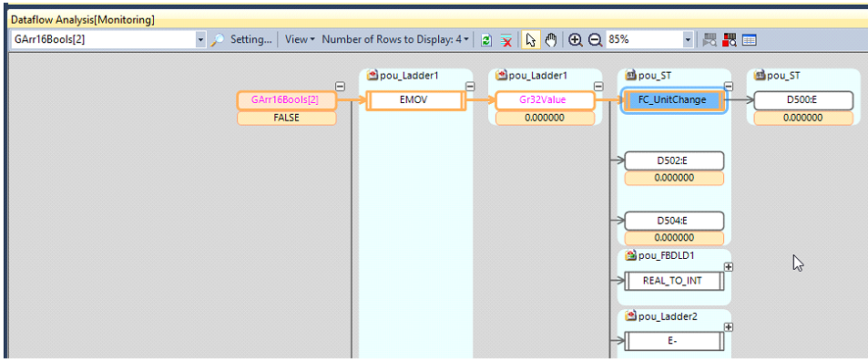This screenshot has height=362, width=868.
Task: Click the grayed-out find icon after zoom box
Action: 710,40
